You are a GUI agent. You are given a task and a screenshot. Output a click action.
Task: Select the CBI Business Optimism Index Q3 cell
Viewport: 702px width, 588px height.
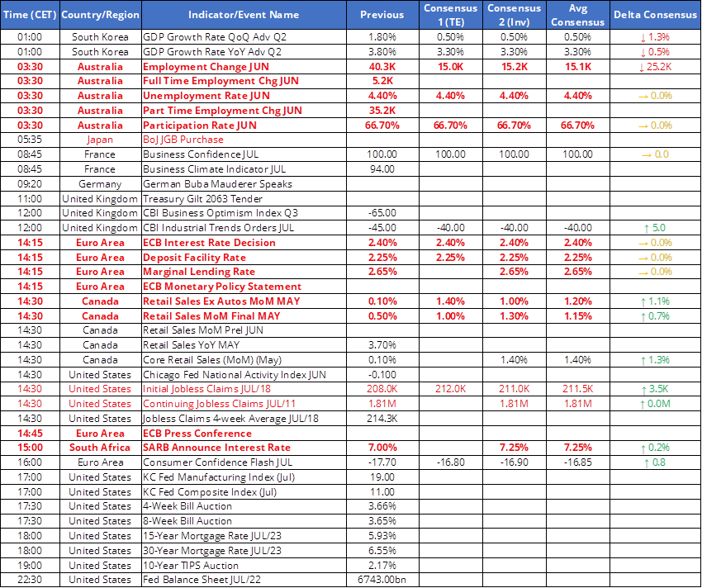pyautogui.click(x=244, y=213)
